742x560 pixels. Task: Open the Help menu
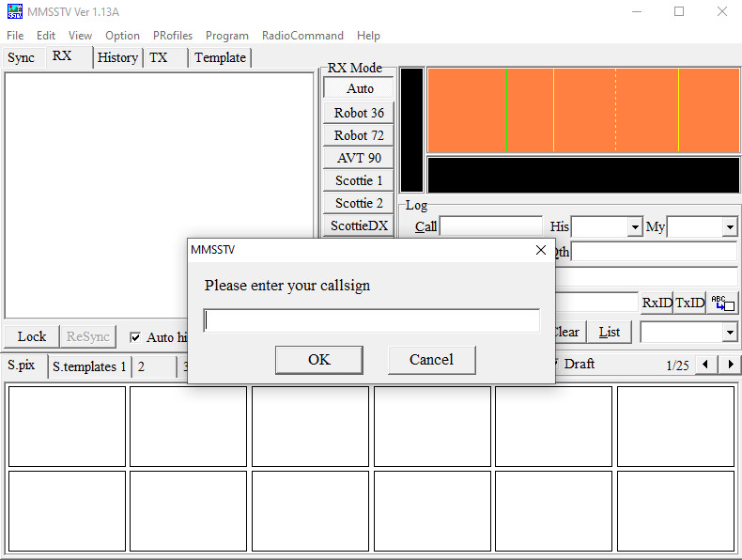[x=368, y=36]
